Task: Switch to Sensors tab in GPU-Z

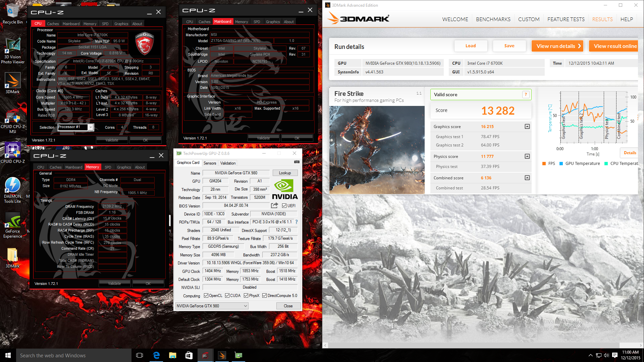Action: tap(210, 163)
